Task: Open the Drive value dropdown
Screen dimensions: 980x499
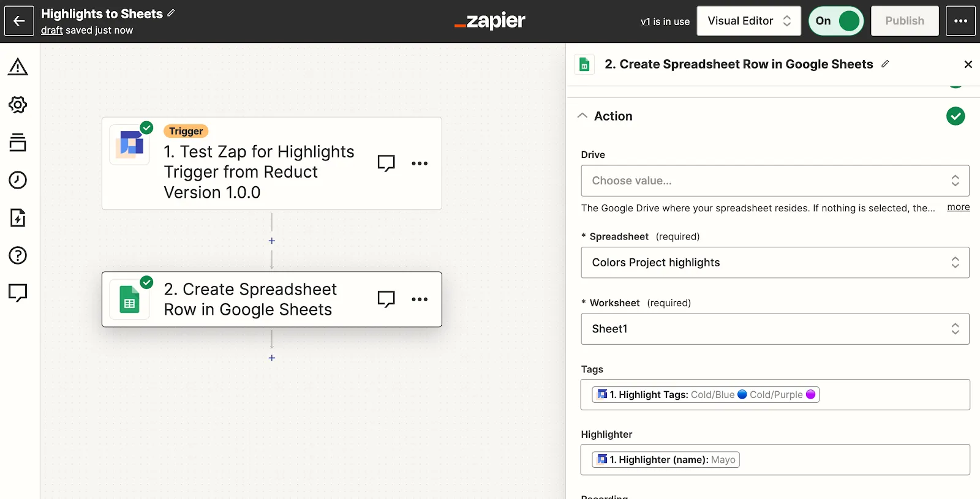Action: click(x=775, y=181)
